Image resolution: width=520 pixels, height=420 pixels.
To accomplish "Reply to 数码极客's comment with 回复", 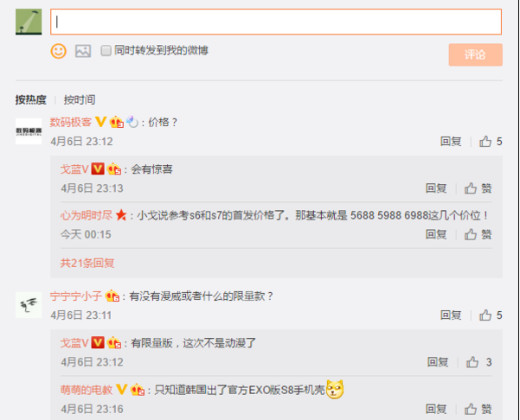I will [x=451, y=142].
